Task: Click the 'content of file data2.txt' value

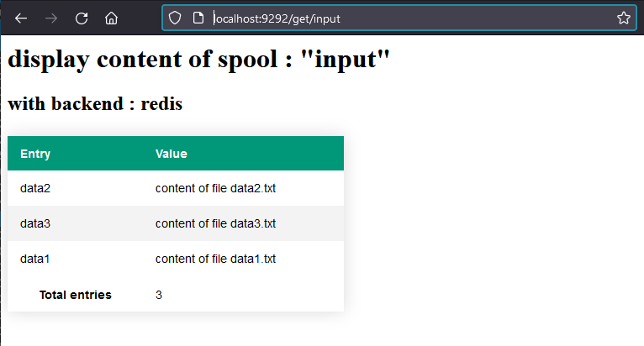Action: pyautogui.click(x=215, y=188)
